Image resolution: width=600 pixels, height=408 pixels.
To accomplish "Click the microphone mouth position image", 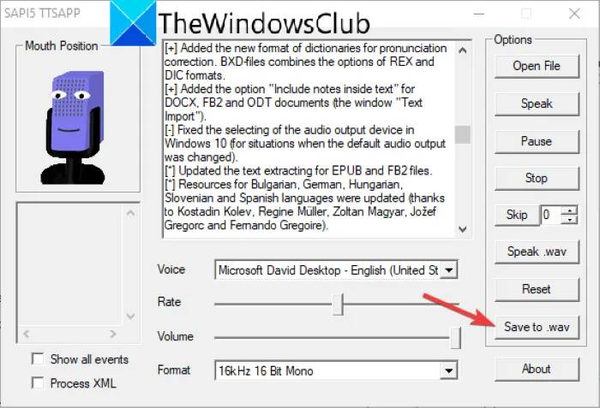I will tap(75, 127).
